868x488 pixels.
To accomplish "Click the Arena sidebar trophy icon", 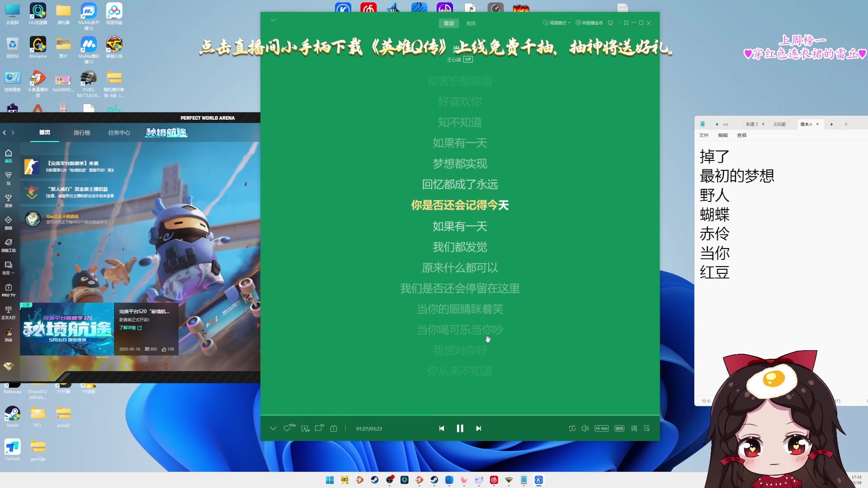I will click(x=8, y=200).
